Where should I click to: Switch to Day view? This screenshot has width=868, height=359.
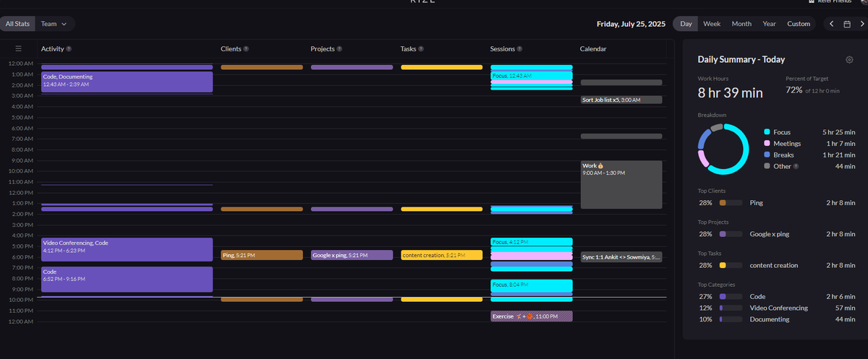point(686,24)
